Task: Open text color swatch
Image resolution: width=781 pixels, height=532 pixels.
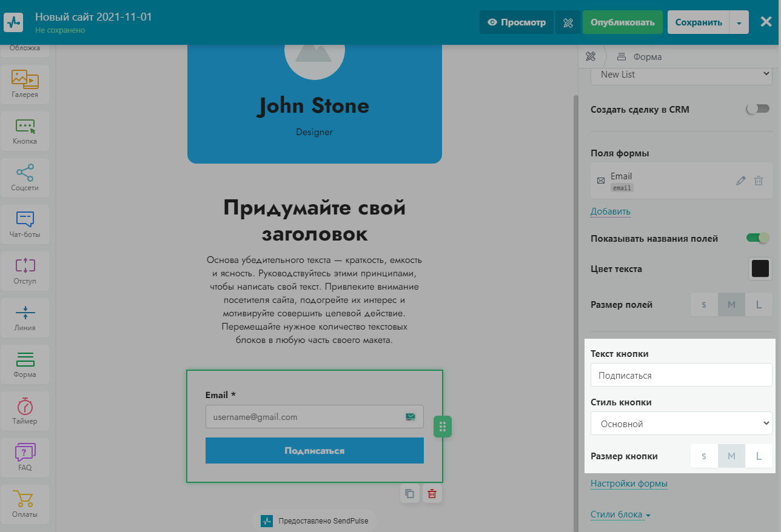Action: coord(760,268)
